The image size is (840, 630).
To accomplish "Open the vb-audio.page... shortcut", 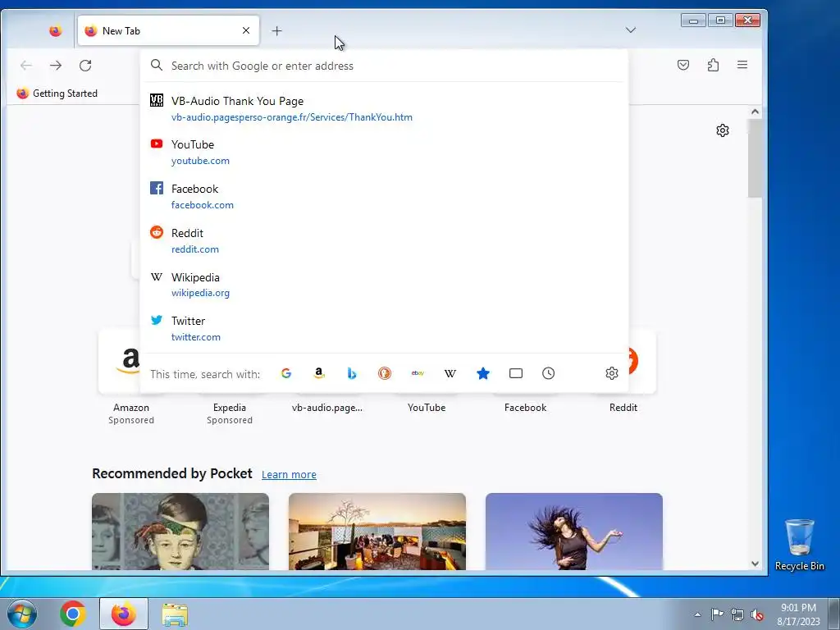I will click(x=326, y=408).
